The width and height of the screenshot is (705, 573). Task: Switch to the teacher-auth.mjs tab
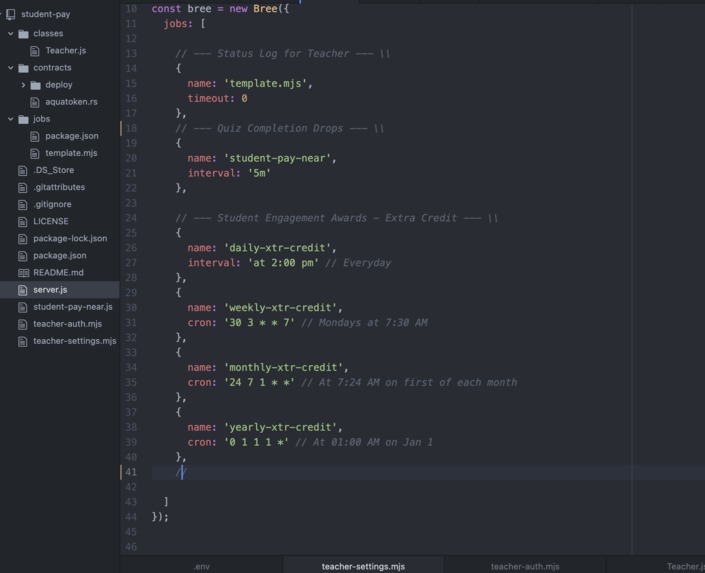click(525, 566)
